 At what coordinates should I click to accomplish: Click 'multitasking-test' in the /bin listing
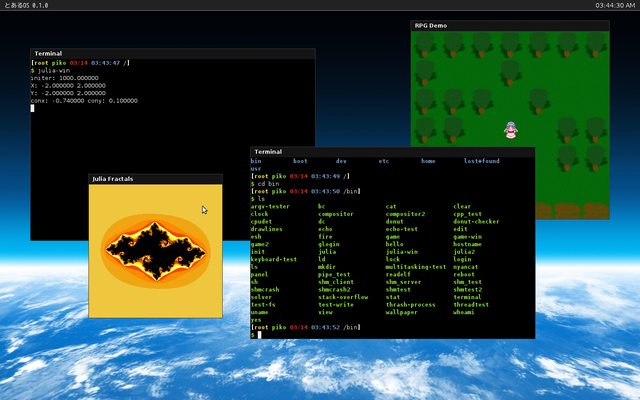416,267
